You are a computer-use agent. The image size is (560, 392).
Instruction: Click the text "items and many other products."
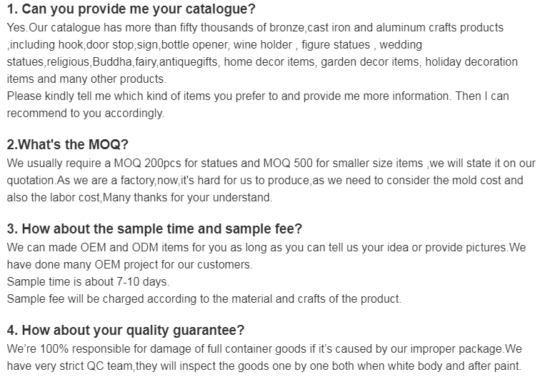(86, 79)
